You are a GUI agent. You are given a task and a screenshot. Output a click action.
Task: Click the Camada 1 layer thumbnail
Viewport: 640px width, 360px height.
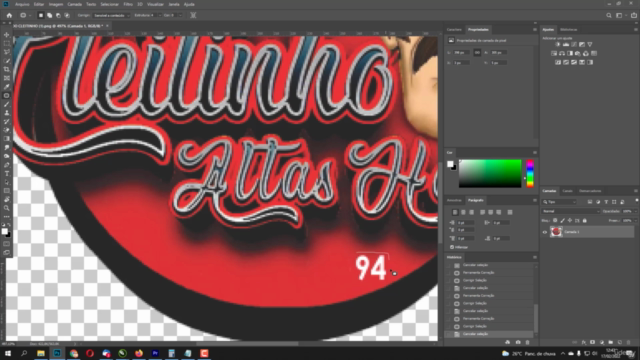pos(556,232)
